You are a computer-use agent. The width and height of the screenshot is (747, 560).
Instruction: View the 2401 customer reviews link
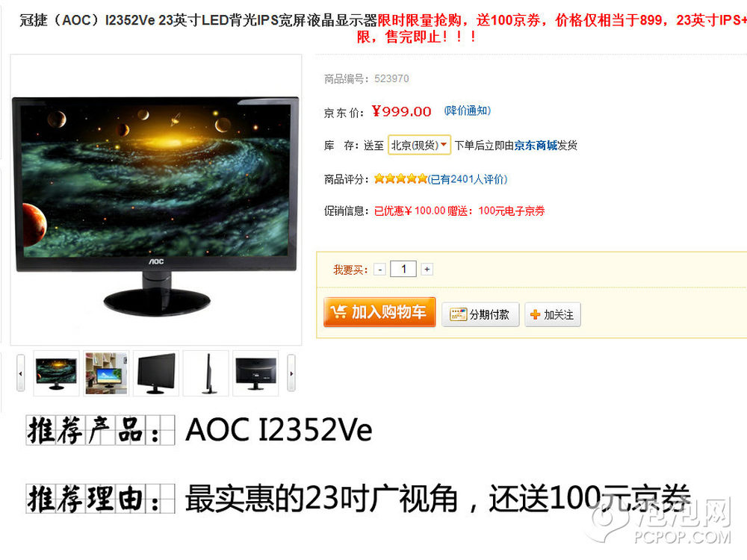[x=468, y=179]
